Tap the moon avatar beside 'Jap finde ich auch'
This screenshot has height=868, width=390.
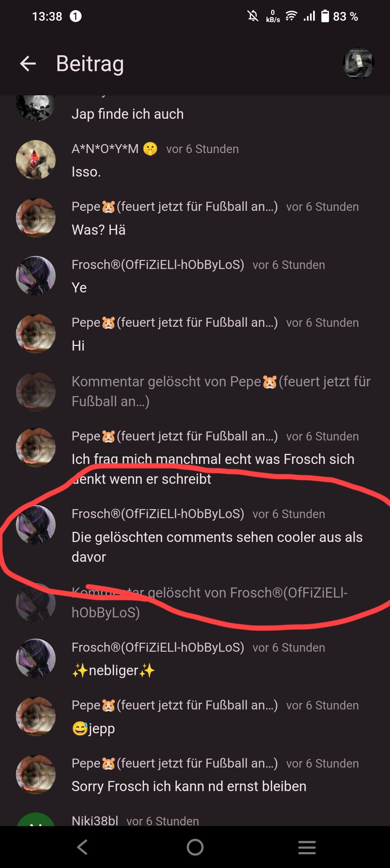tap(36, 107)
